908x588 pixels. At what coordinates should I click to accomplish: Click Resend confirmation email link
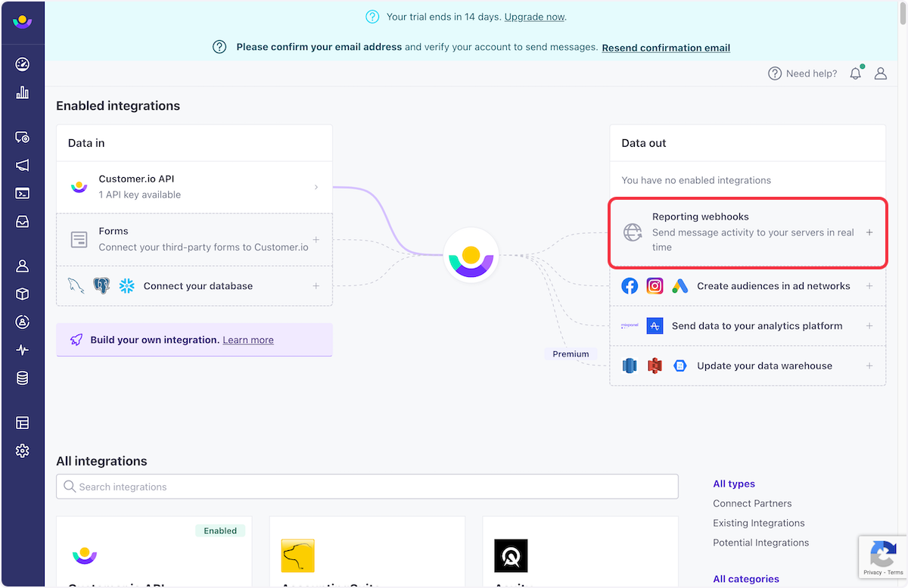666,48
